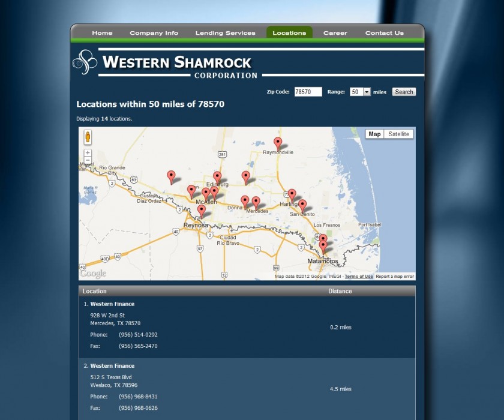This screenshot has height=420, width=504.
Task: Switch map to Map view
Action: click(x=374, y=134)
